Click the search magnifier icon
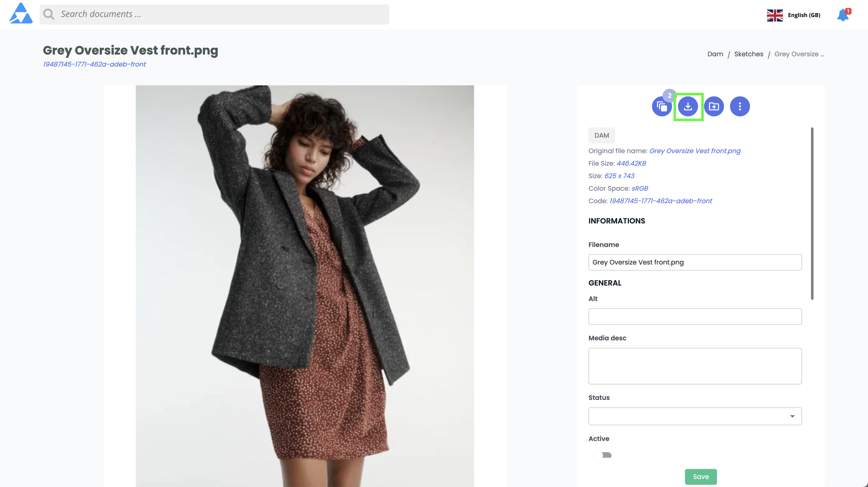 49,14
